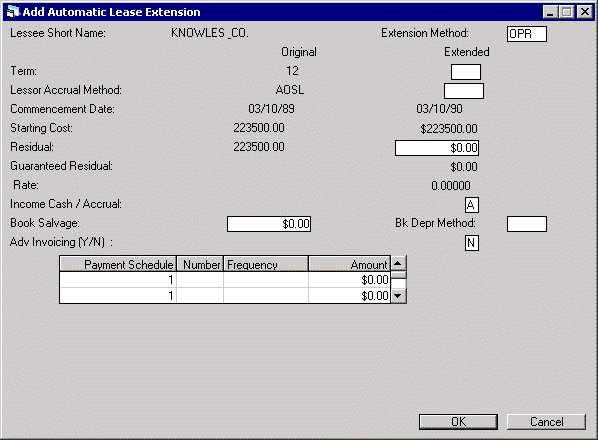Select the Extension Method field showing OPR
The image size is (598, 440).
[527, 34]
